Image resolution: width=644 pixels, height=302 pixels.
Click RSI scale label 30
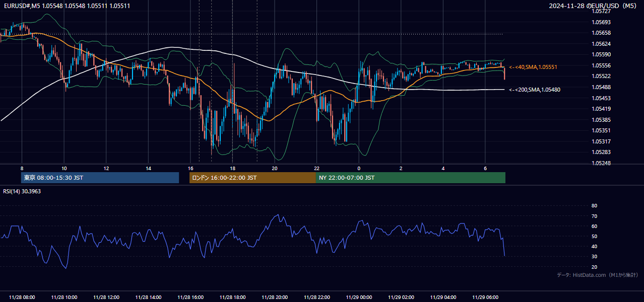[594, 256]
